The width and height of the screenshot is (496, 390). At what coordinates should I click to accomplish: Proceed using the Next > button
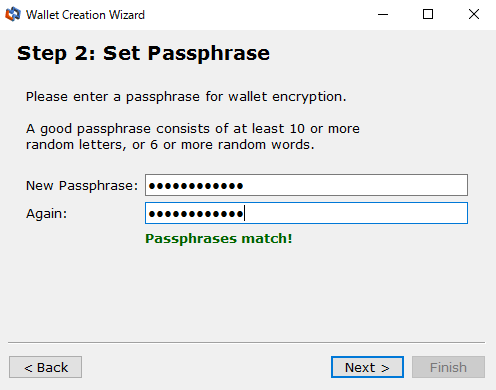367,367
